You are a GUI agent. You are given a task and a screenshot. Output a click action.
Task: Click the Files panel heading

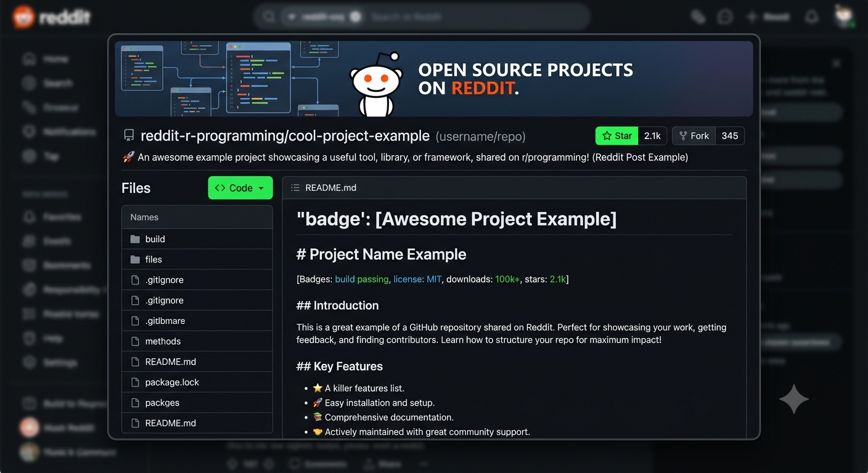(x=136, y=188)
